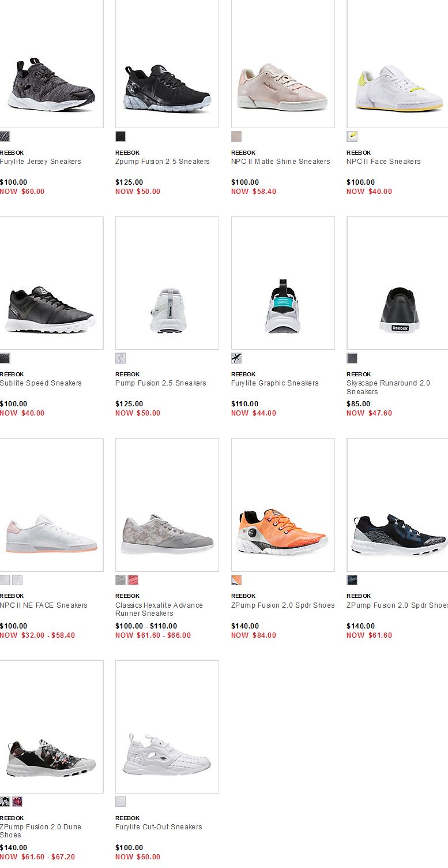Select the Furylite Graphic Sneakers color swatch
This screenshot has width=448, height=868.
click(x=236, y=358)
